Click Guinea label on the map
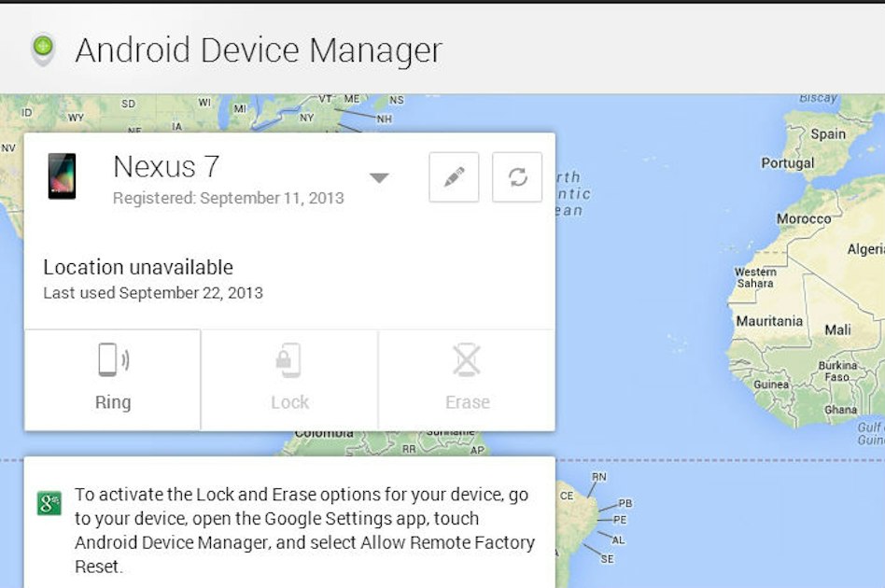The height and width of the screenshot is (588, 885). (771, 385)
